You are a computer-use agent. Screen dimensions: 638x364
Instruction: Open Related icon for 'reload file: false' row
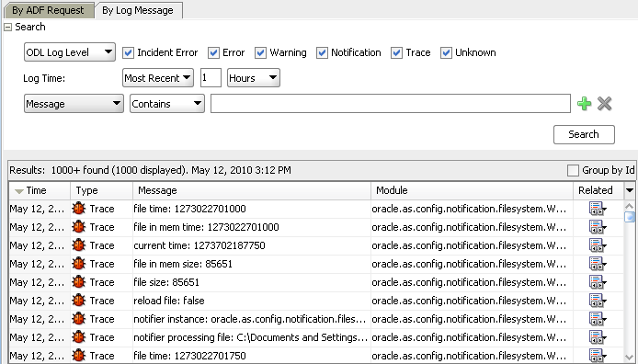click(598, 301)
